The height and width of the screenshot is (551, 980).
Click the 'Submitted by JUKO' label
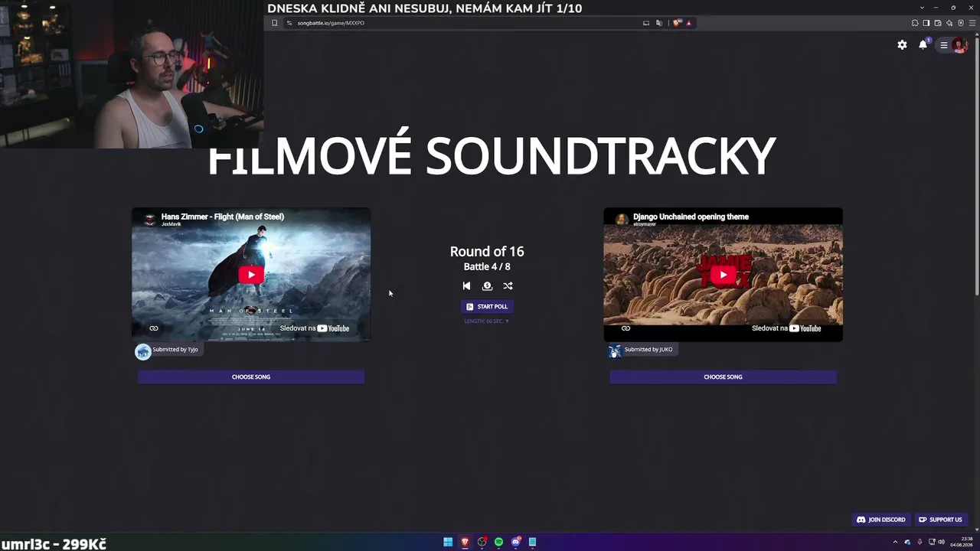tap(648, 350)
